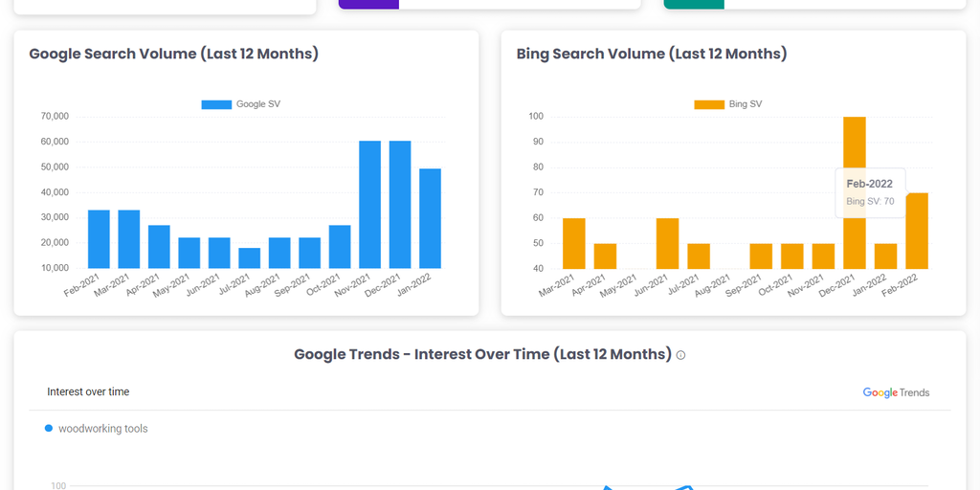
Task: Toggle the Bing SV legend label
Action: click(x=746, y=104)
